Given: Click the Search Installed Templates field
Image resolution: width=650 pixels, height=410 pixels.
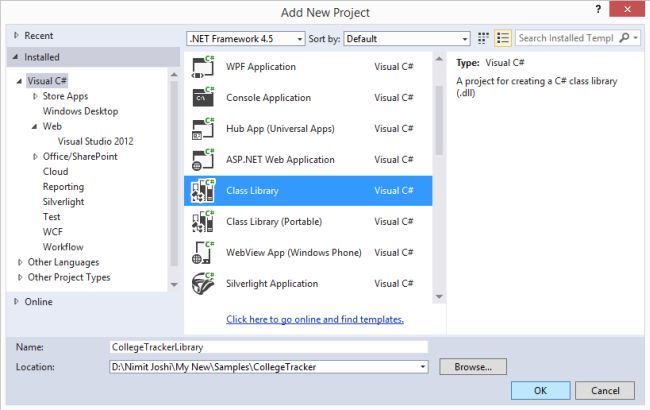Looking at the screenshot, I should [x=566, y=38].
